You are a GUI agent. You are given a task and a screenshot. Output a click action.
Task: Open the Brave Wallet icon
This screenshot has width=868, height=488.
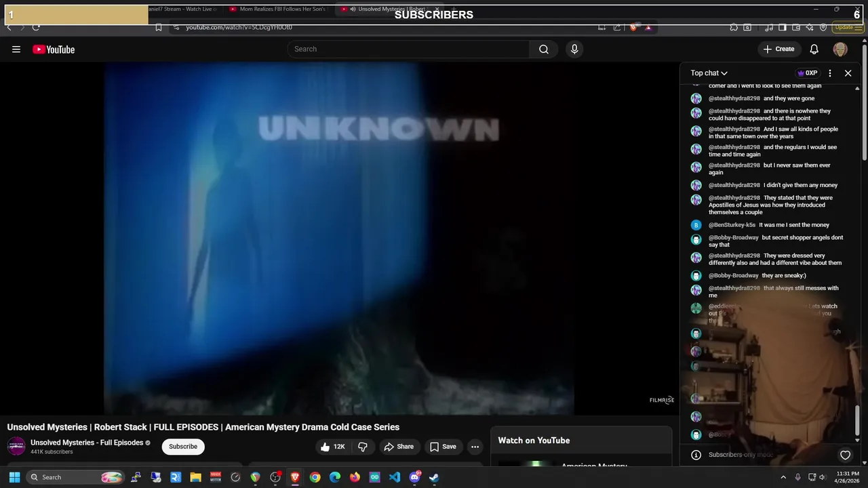797,27
